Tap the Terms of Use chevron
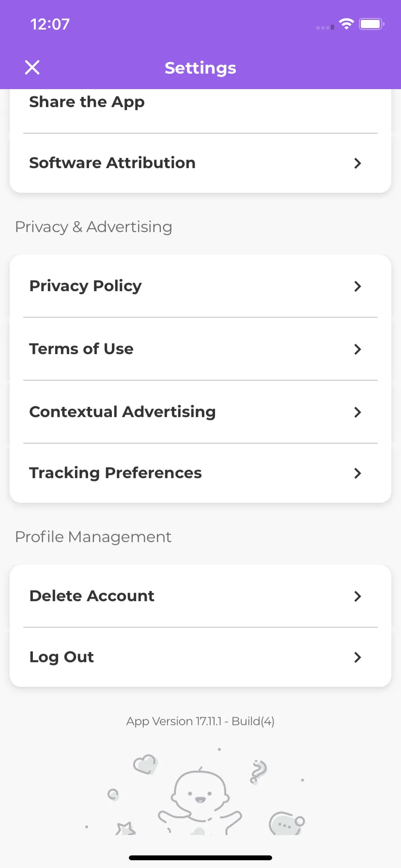 coord(357,349)
